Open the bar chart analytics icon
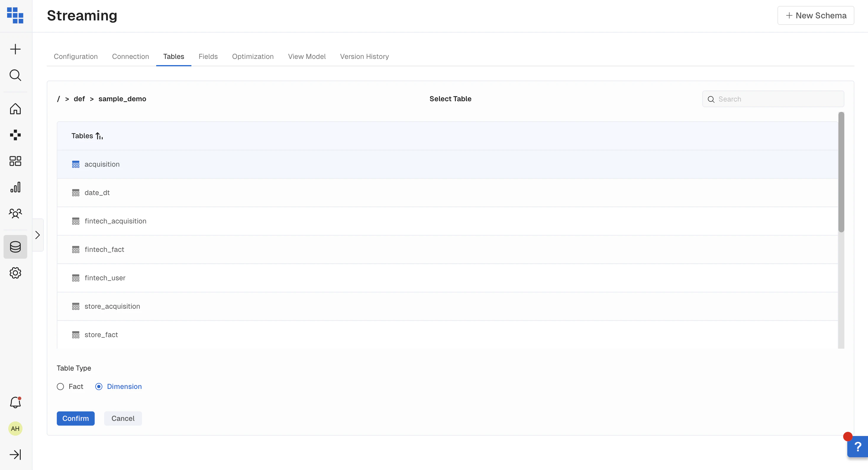 tap(15, 187)
